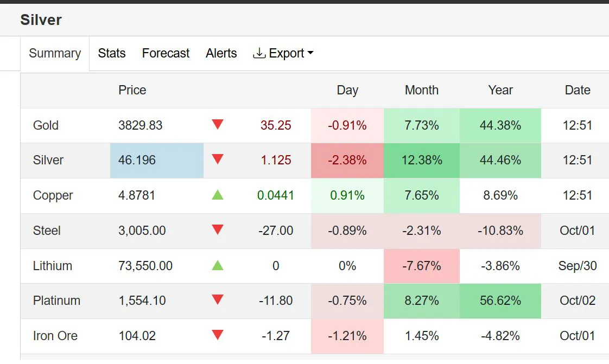The height and width of the screenshot is (364, 609).
Task: Click the red down-arrow on the Steel row
Action: [217, 231]
